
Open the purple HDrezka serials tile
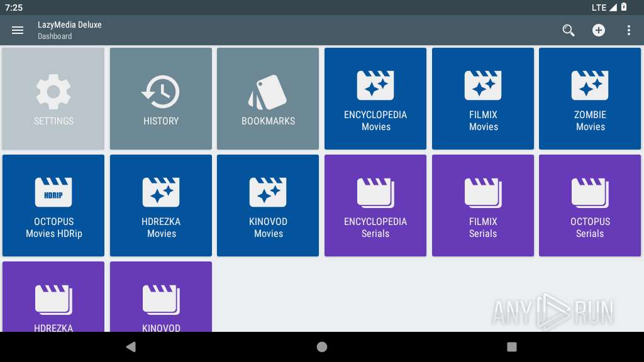[53, 297]
